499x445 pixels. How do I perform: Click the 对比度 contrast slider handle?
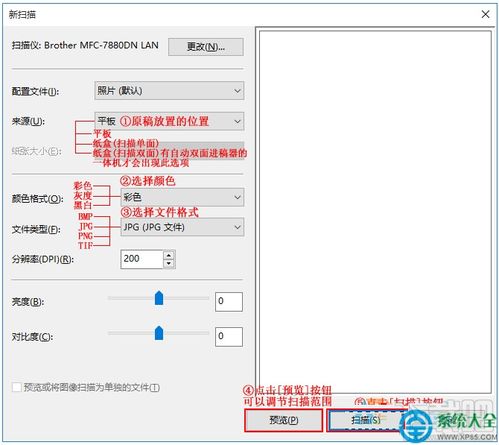point(159,333)
